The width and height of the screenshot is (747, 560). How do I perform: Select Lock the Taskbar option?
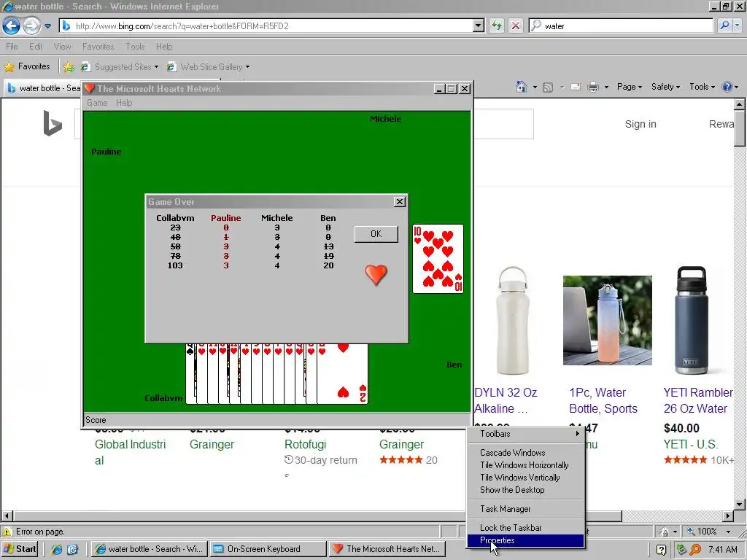pyautogui.click(x=526, y=528)
